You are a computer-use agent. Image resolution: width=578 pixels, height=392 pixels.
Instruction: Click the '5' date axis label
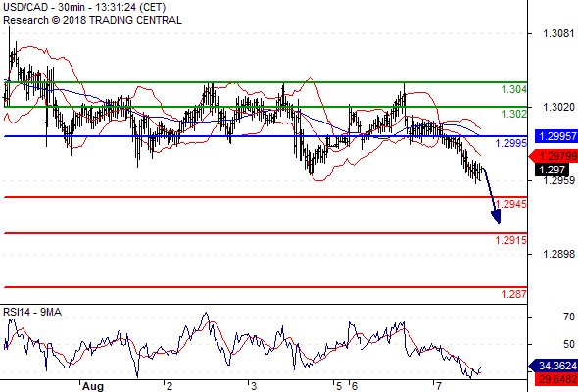[x=339, y=386]
